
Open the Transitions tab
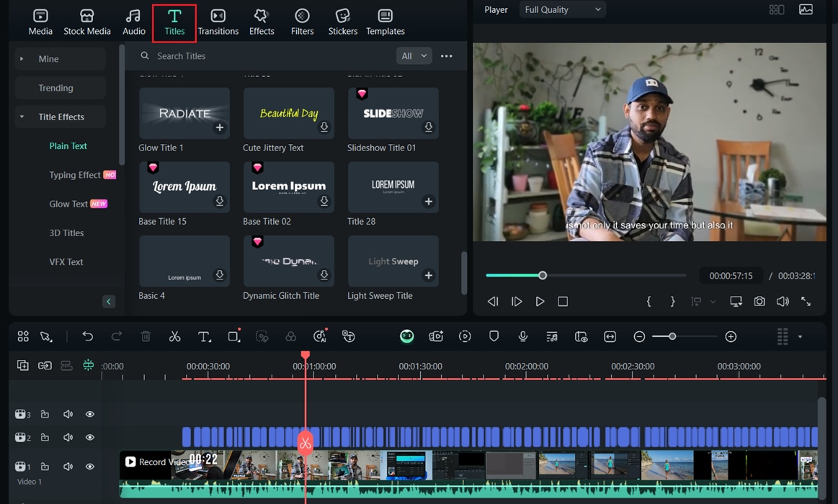point(218,22)
